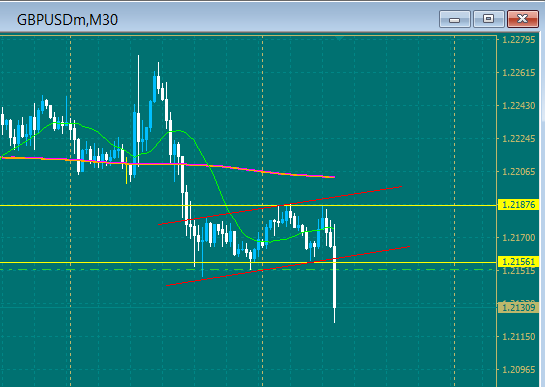Click the GBPUSDm,M30 window title

[x=67, y=20]
